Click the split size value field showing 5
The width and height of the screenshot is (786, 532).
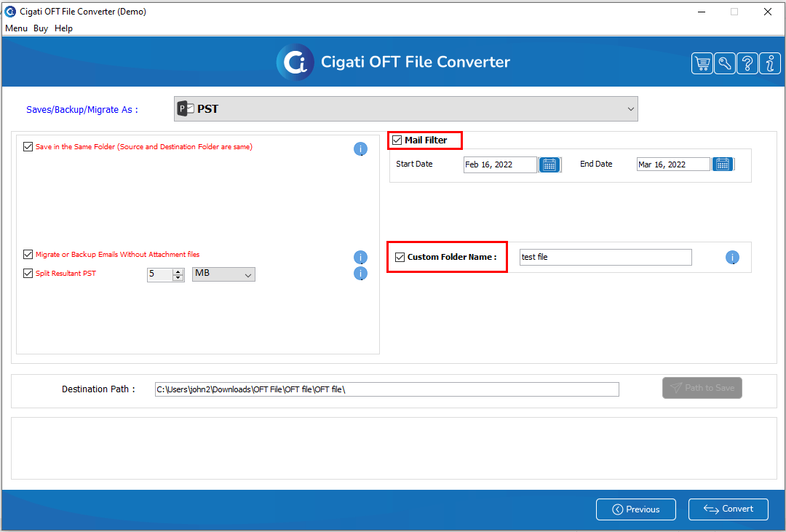click(x=159, y=274)
